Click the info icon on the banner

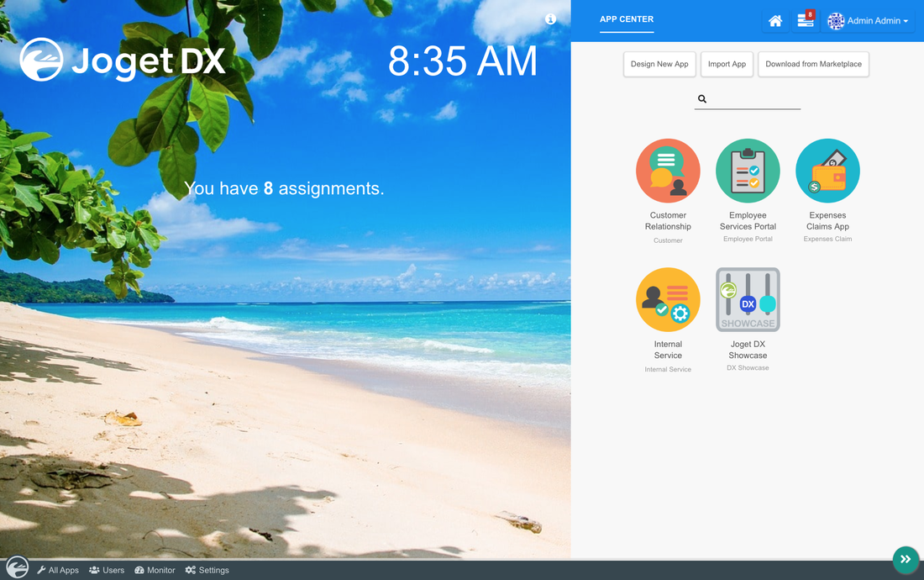point(550,18)
